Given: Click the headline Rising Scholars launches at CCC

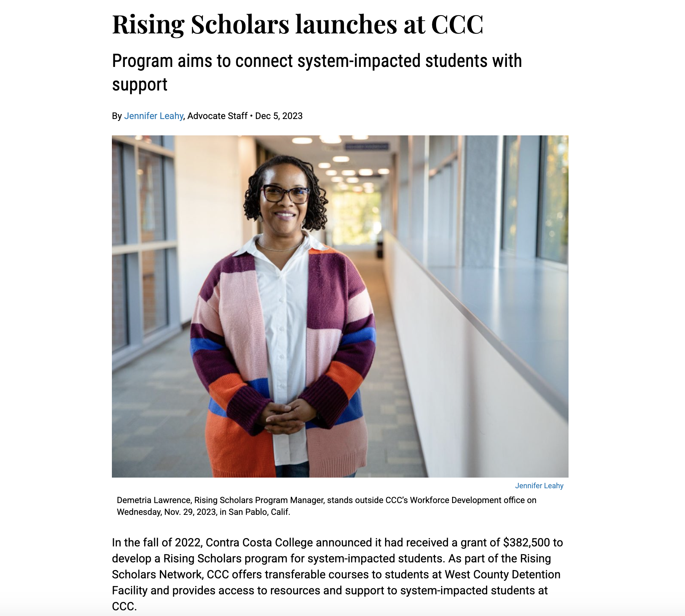Looking at the screenshot, I should click(298, 24).
